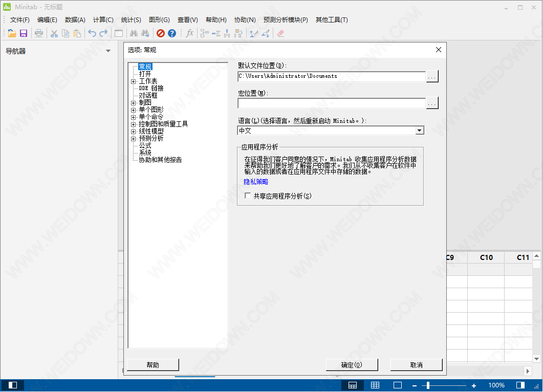Open Find with the binoculars icon
Viewport: 543px width, 392px height.
tap(134, 33)
